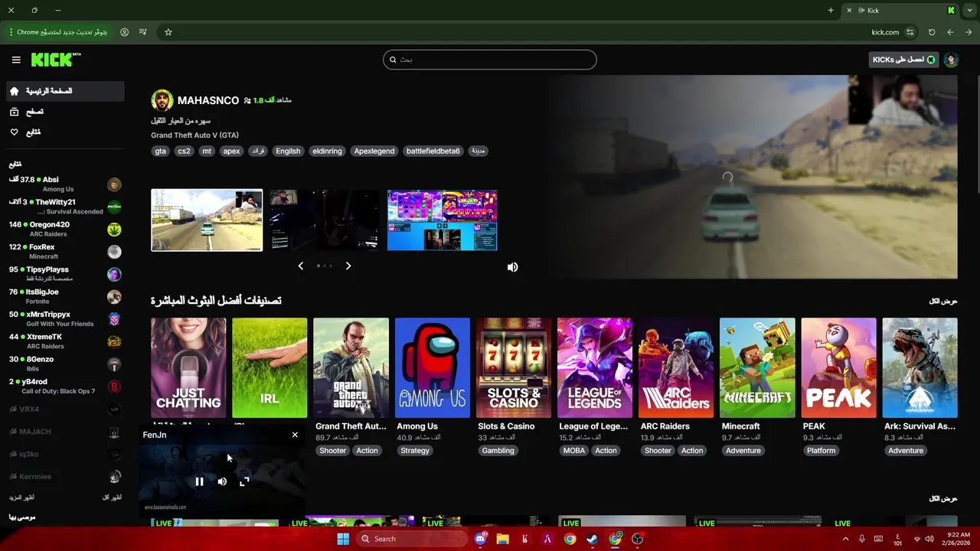Show hidden system tray icons
The width and height of the screenshot is (980, 551).
845,539
